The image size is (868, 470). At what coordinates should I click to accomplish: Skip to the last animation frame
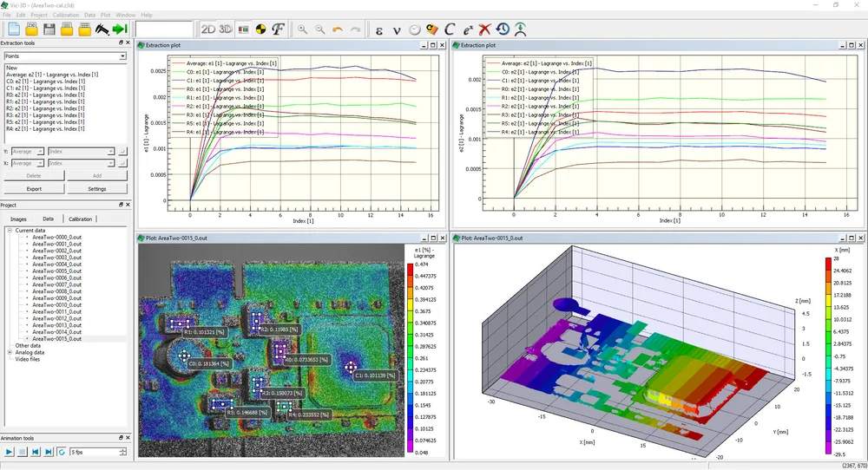tap(48, 452)
